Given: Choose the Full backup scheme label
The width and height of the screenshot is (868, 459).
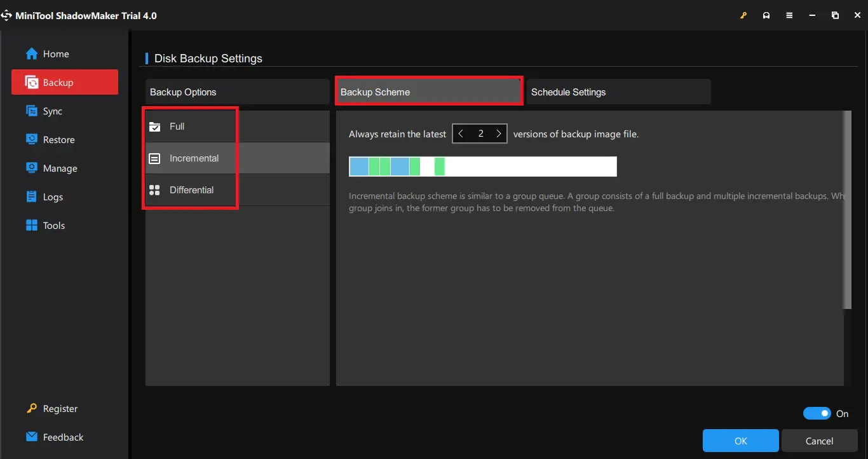Looking at the screenshot, I should [x=177, y=127].
